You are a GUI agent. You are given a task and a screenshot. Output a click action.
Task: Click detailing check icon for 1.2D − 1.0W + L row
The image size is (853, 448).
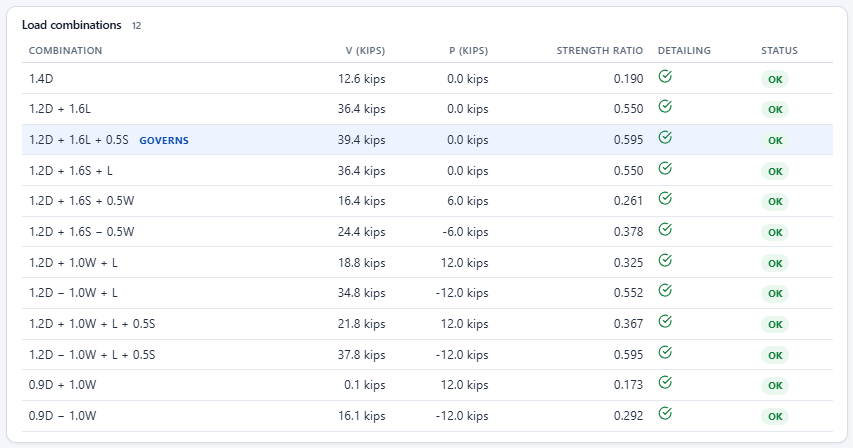click(x=665, y=290)
